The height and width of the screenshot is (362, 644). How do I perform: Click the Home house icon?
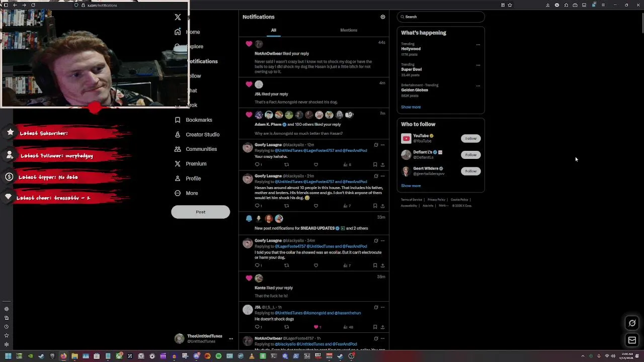click(x=178, y=32)
